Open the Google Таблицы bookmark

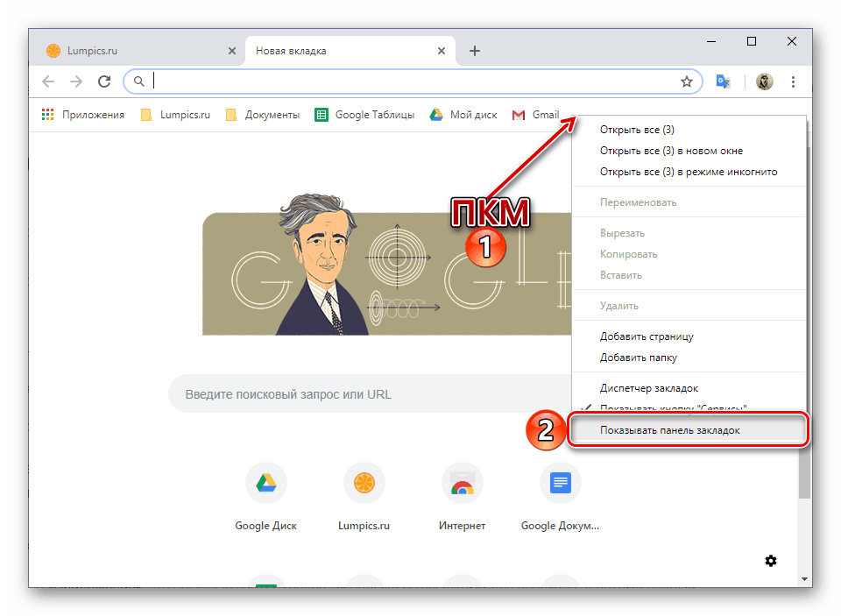point(364,115)
